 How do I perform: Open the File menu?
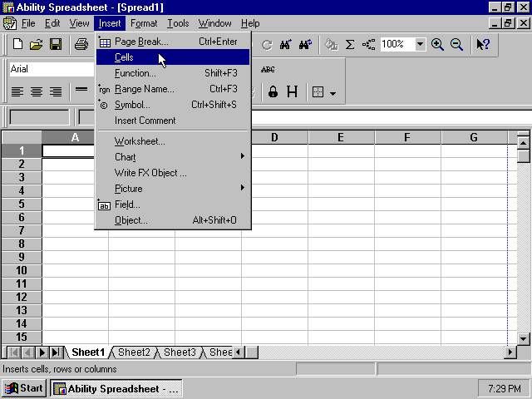tap(28, 23)
